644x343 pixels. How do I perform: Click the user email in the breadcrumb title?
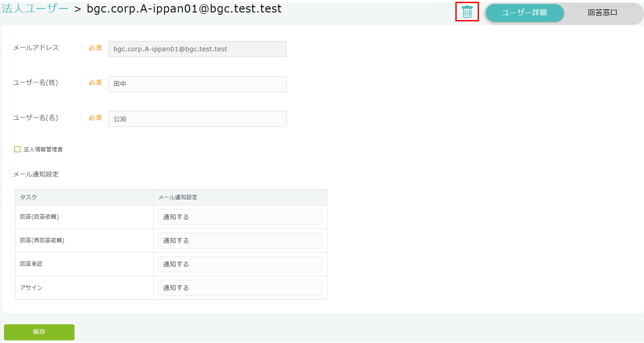[x=184, y=9]
